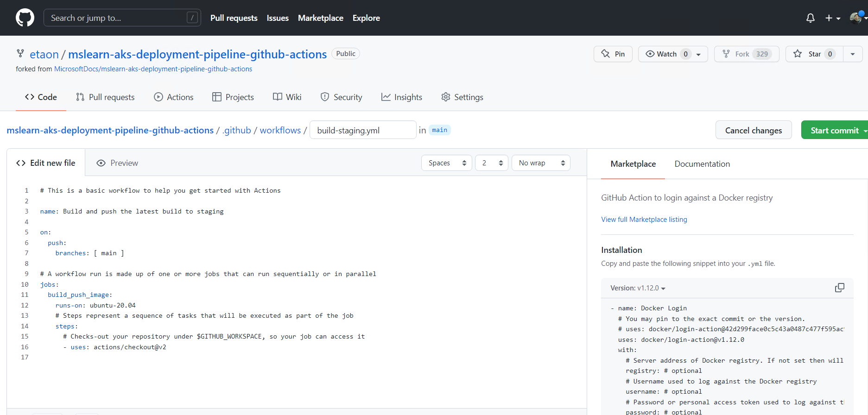Go to repository Pull requests tab
Viewport: 868px width, 415px height.
point(105,97)
